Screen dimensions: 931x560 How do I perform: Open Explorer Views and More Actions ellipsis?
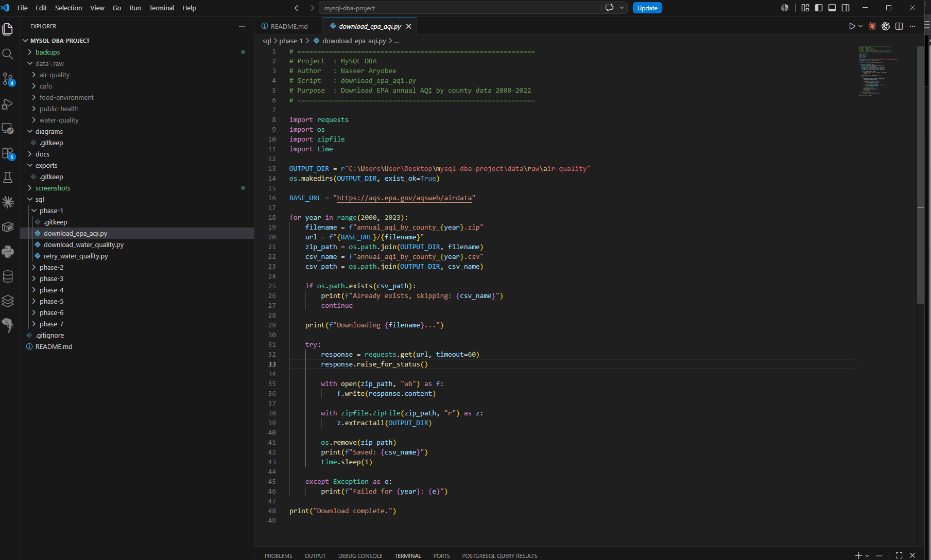point(242,26)
